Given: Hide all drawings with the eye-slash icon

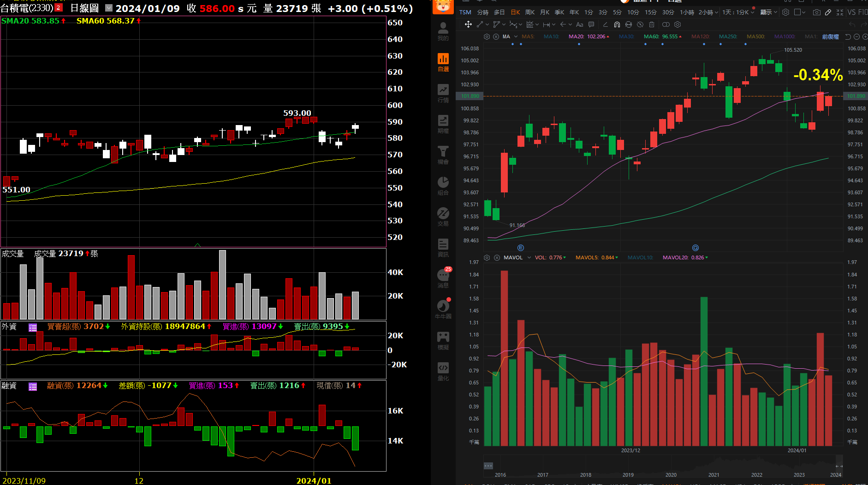Looking at the screenshot, I should click(x=640, y=24).
